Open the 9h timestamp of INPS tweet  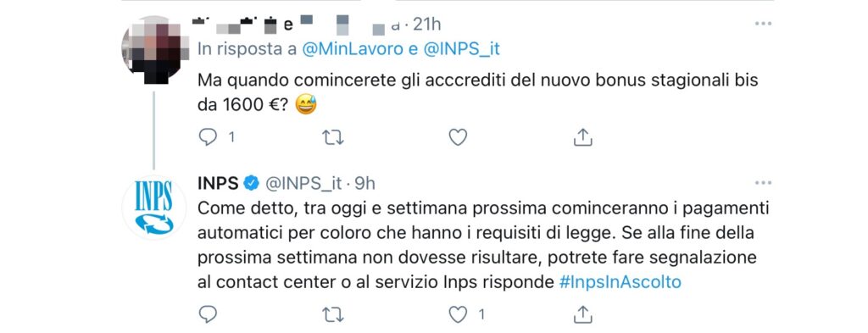point(365,183)
